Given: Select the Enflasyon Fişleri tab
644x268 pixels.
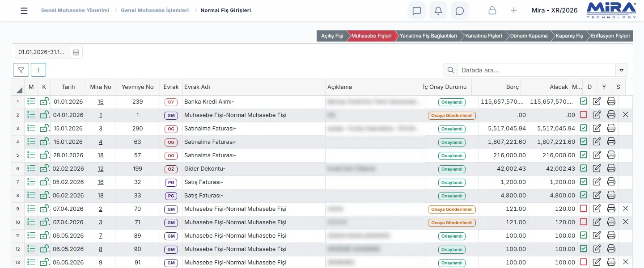Looking at the screenshot, I should point(610,36).
